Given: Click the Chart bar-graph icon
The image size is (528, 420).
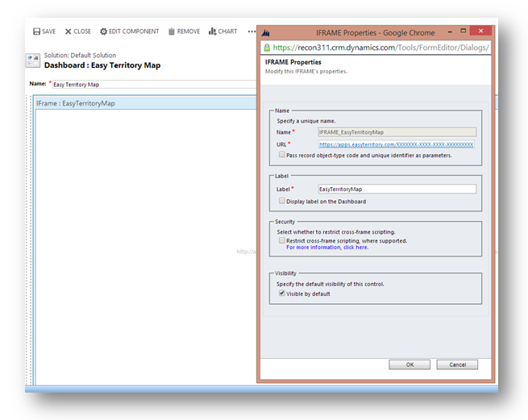Looking at the screenshot, I should click(212, 31).
